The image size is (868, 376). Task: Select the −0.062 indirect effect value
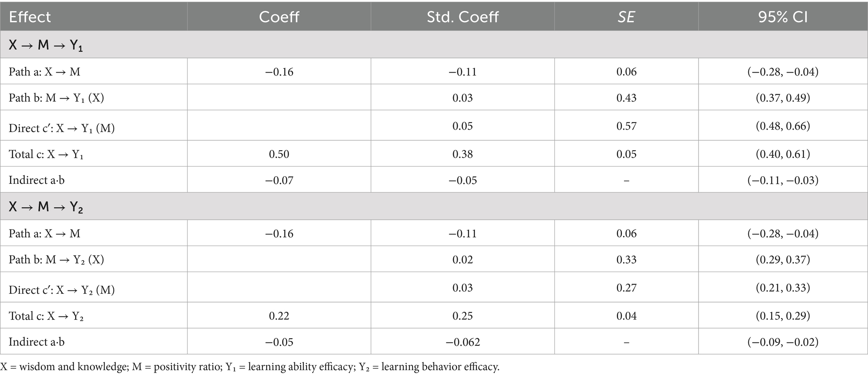pyautogui.click(x=462, y=342)
